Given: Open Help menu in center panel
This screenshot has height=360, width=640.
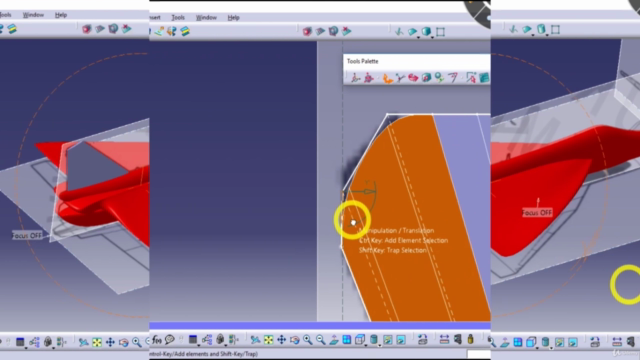Looking at the screenshot, I should tap(233, 18).
